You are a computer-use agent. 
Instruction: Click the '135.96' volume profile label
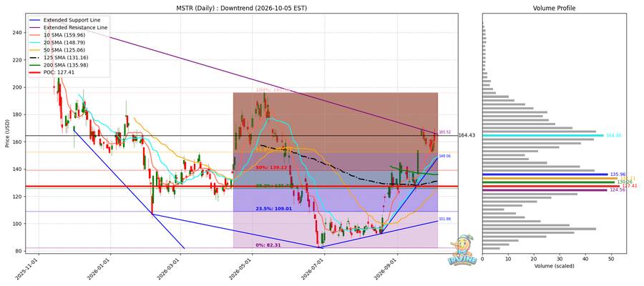(x=618, y=174)
